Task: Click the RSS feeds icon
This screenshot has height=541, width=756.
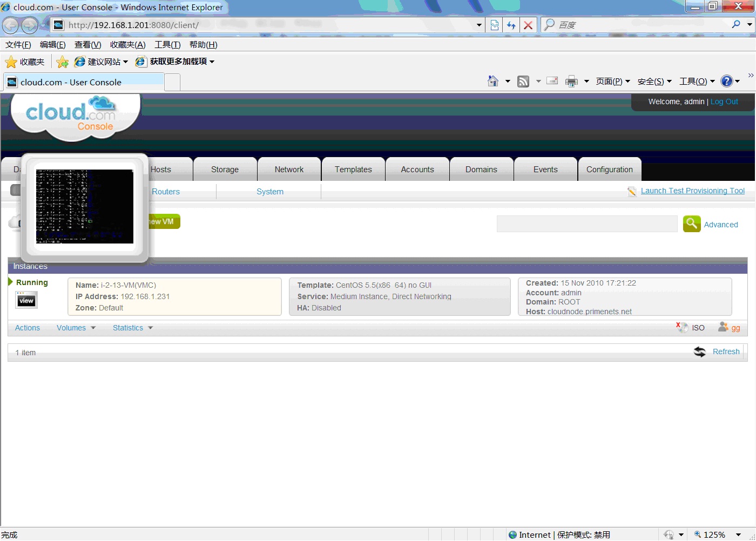Action: [x=523, y=82]
